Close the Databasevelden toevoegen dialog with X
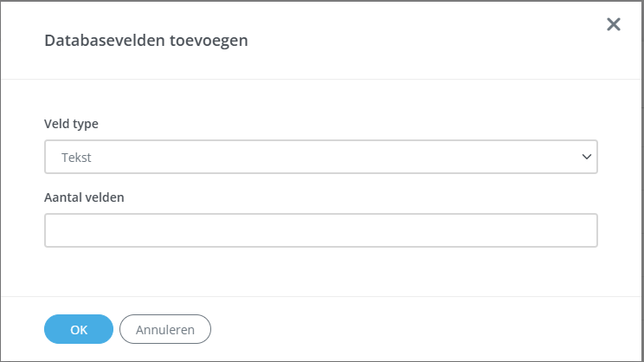The image size is (644, 362). pos(614,24)
